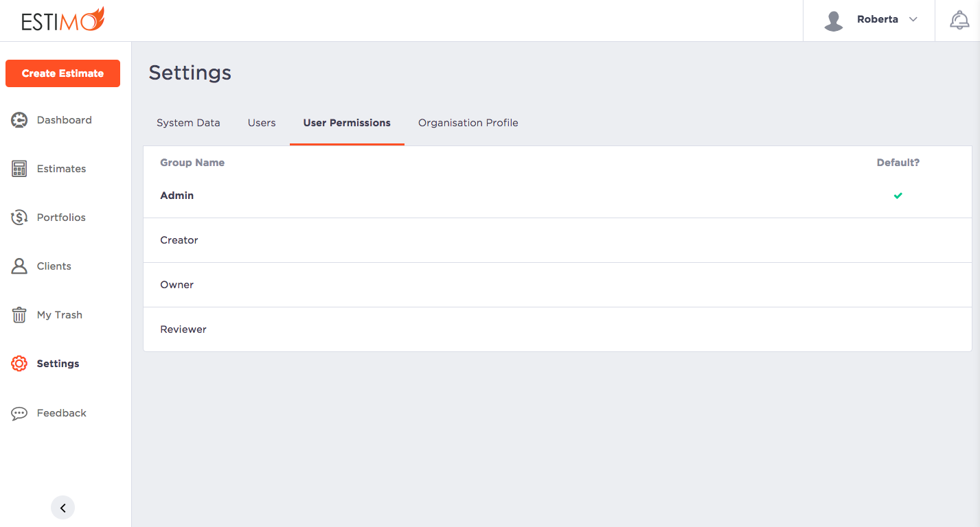Screen dimensions: 980x527
Task: Toggle the Admin default checkmark
Action: click(898, 196)
